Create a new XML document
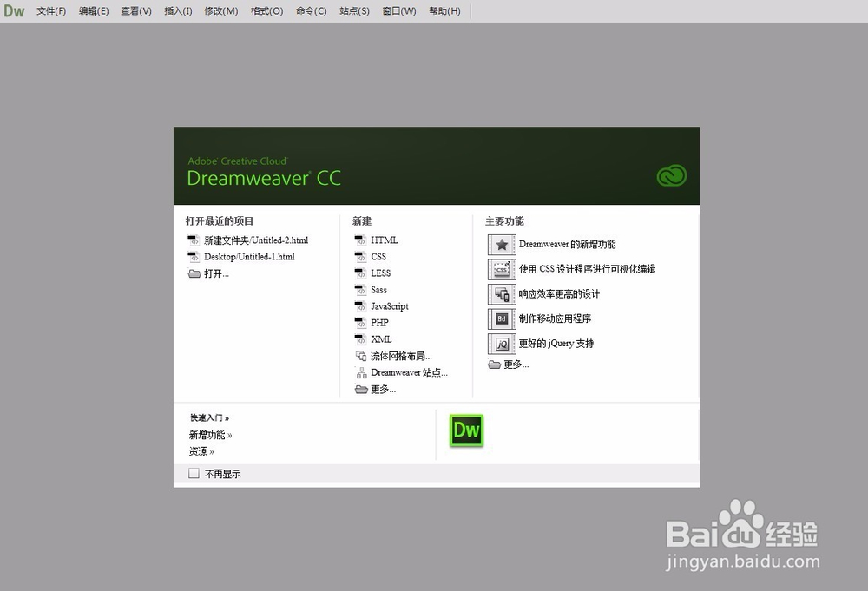Viewport: 868px width, 591px height. 381,339
